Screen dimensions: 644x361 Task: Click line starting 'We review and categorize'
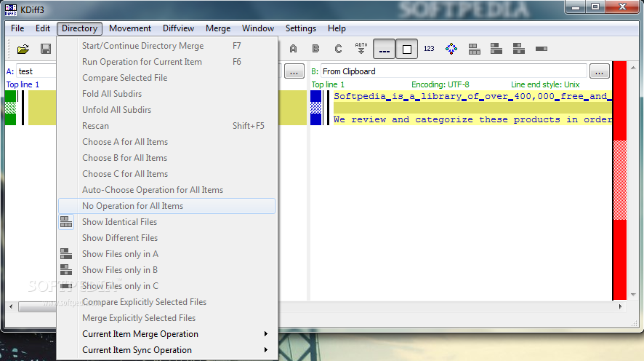(x=472, y=119)
